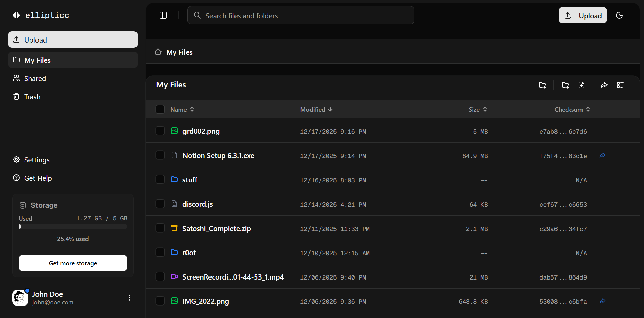Click the search files and folders field
Viewport: 644px width, 318px height.
pos(301,16)
